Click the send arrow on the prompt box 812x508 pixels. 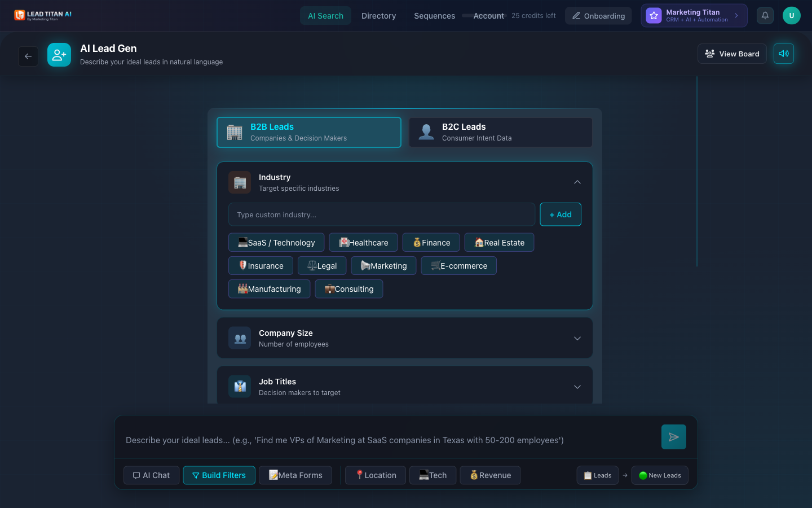point(673,437)
